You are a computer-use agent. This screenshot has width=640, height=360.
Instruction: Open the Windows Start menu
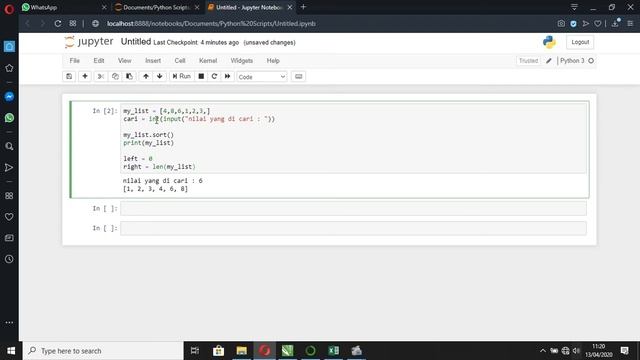tap(11, 351)
